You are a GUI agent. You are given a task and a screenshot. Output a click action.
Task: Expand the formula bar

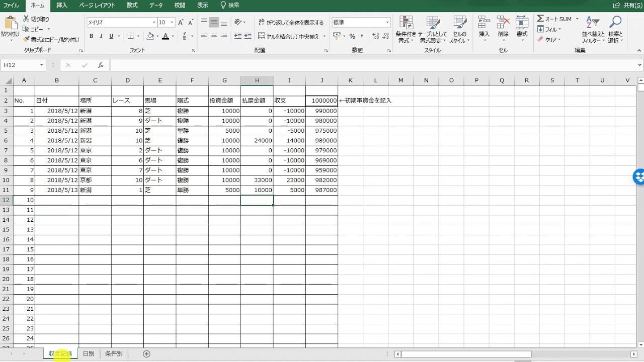pyautogui.click(x=639, y=65)
